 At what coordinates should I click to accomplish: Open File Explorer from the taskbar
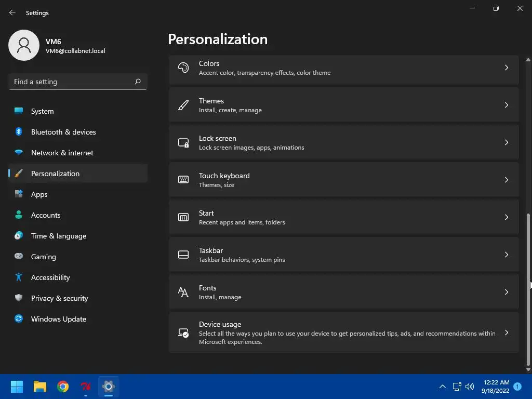(x=39, y=387)
